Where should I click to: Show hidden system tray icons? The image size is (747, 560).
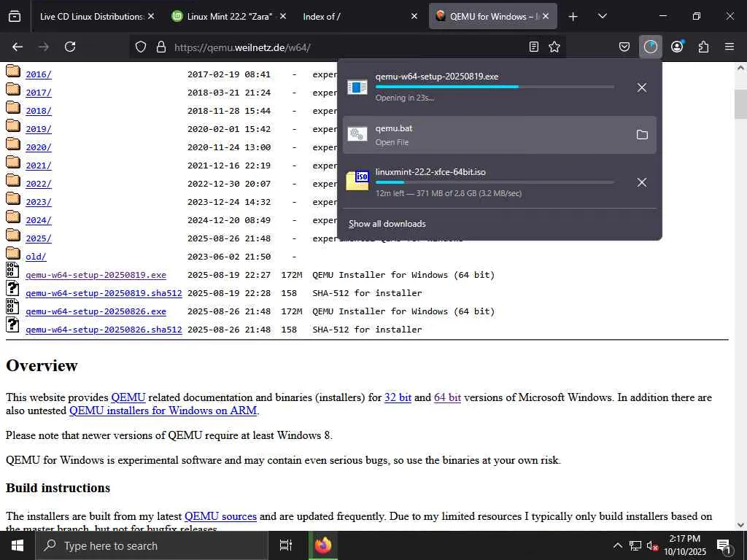pos(617,545)
